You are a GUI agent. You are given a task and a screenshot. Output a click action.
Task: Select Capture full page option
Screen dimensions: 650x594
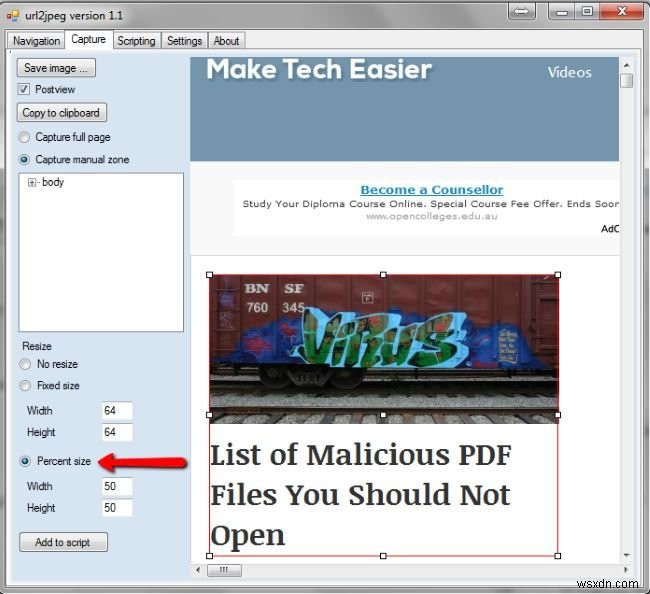(x=24, y=137)
